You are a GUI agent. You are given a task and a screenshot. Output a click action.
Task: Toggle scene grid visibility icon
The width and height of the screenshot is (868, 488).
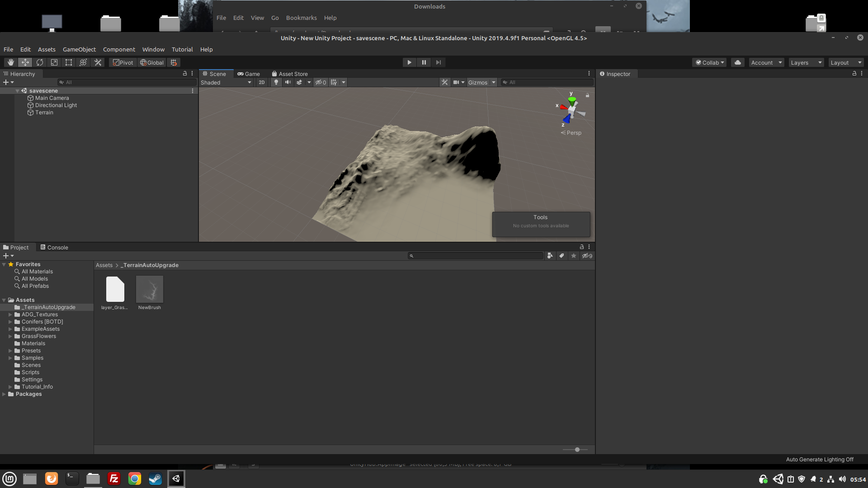coord(334,82)
